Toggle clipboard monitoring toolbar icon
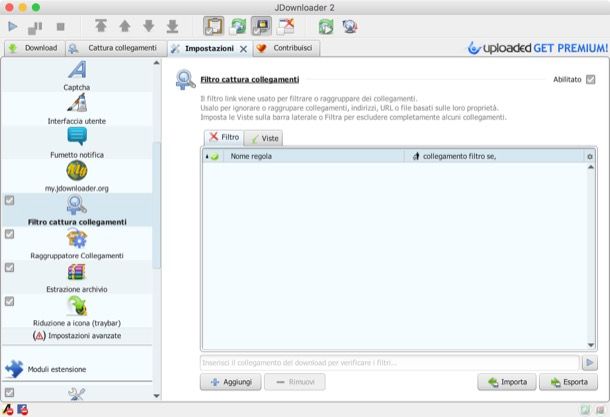Viewport: 610px width, 417px height. pyautogui.click(x=214, y=26)
